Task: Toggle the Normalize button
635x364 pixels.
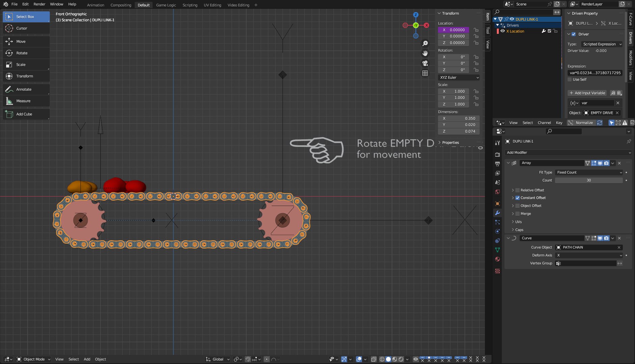Action: coord(581,123)
